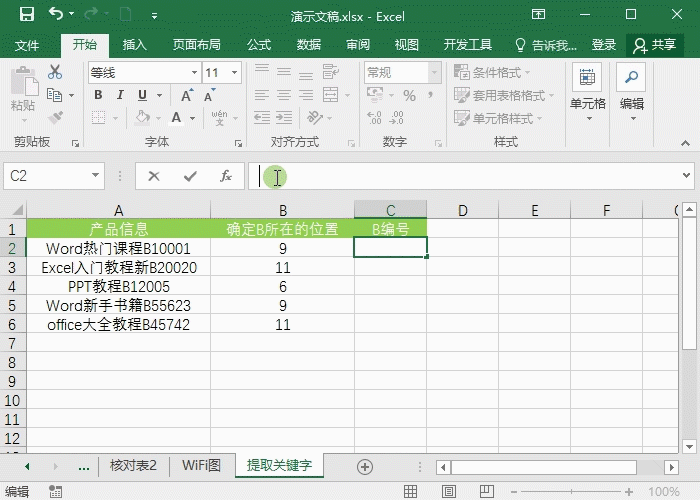Screen dimensions: 700x500
Task: Collapse the ribbon arrow
Action: (x=685, y=143)
